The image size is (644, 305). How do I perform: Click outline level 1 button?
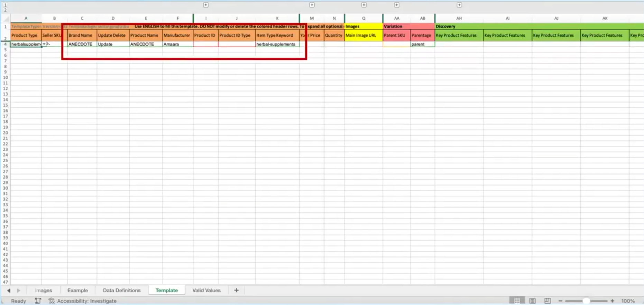[x=5, y=5]
